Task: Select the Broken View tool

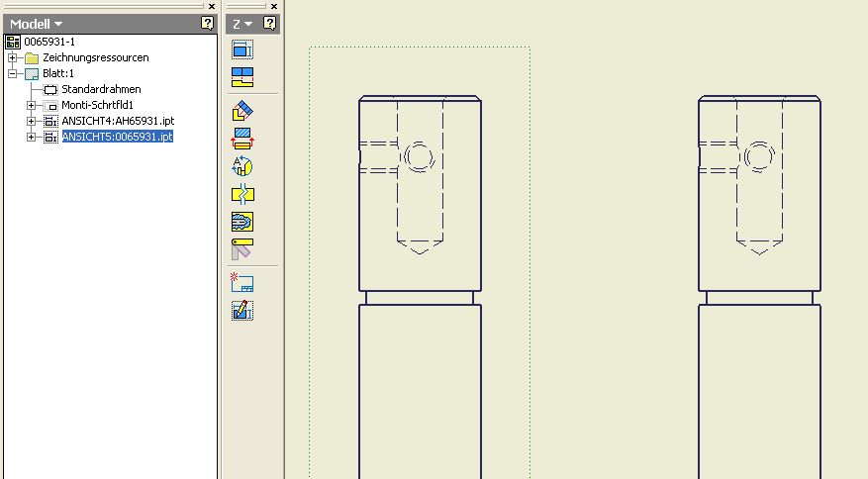Action: (242, 194)
